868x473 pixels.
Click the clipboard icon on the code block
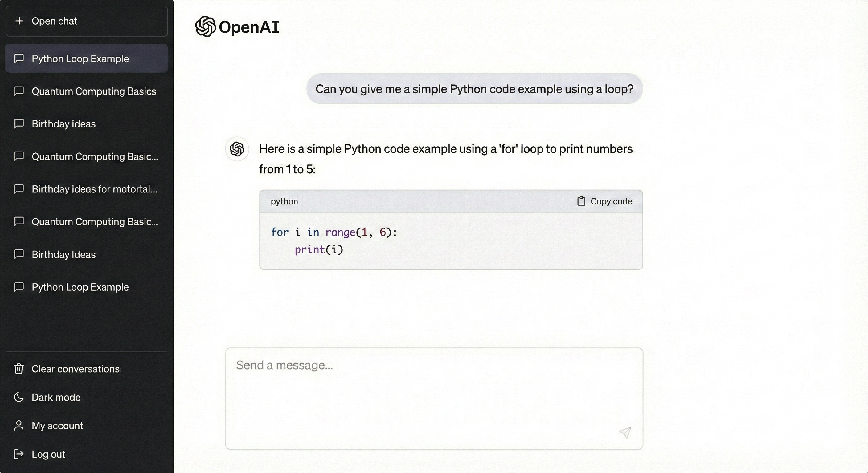581,201
